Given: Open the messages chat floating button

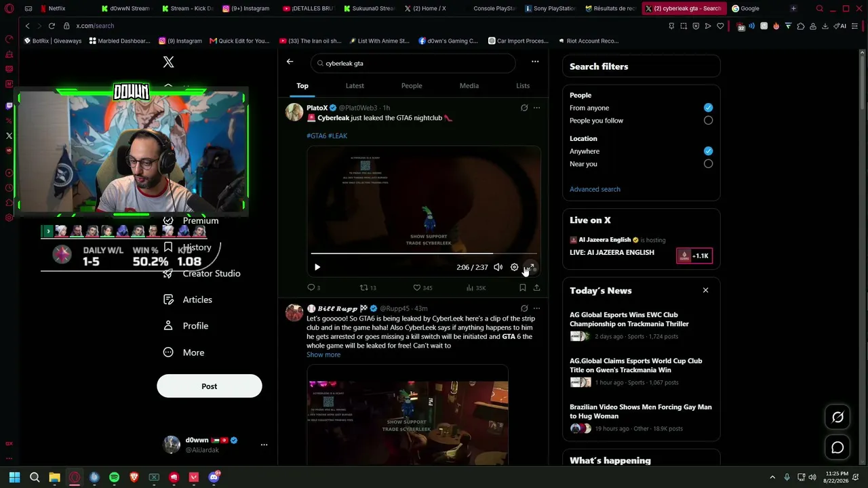Looking at the screenshot, I should 837,447.
